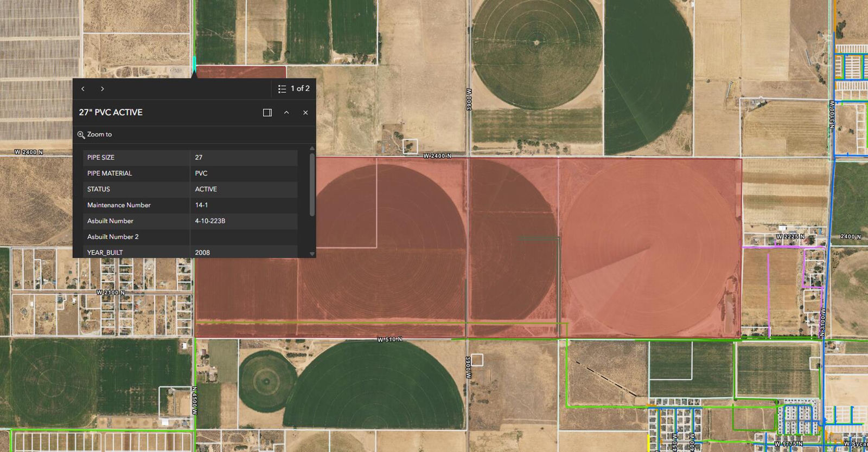Select the YEAR_BUILT value 2008

tap(202, 253)
